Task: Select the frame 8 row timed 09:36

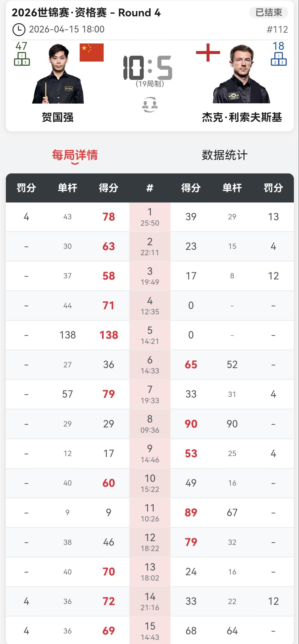Action: [150, 424]
